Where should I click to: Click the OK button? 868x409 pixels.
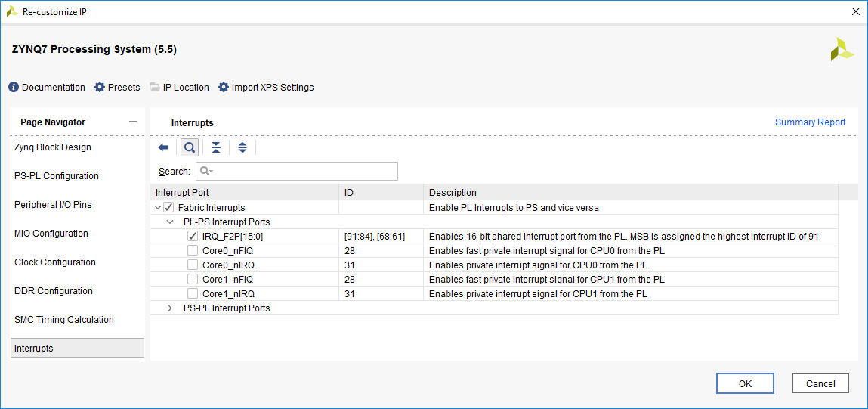[745, 383]
